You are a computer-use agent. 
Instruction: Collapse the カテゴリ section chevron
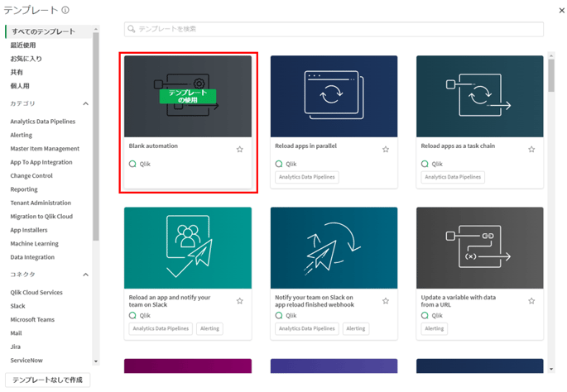pos(86,103)
